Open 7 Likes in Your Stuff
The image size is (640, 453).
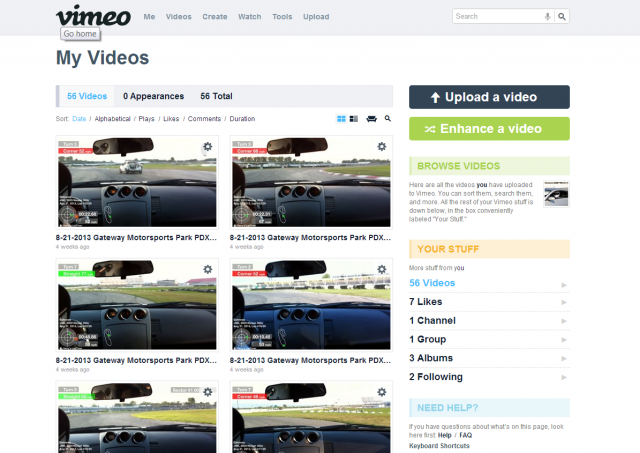(426, 302)
